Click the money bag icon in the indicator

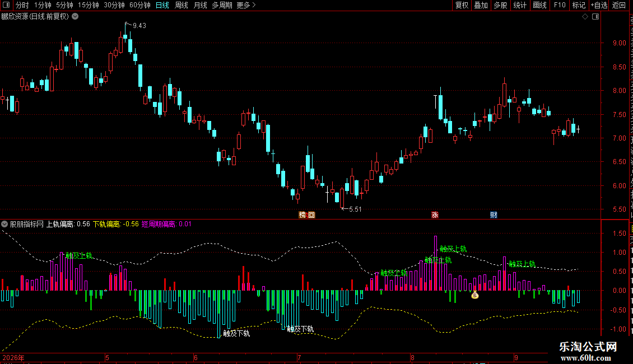[475, 295]
